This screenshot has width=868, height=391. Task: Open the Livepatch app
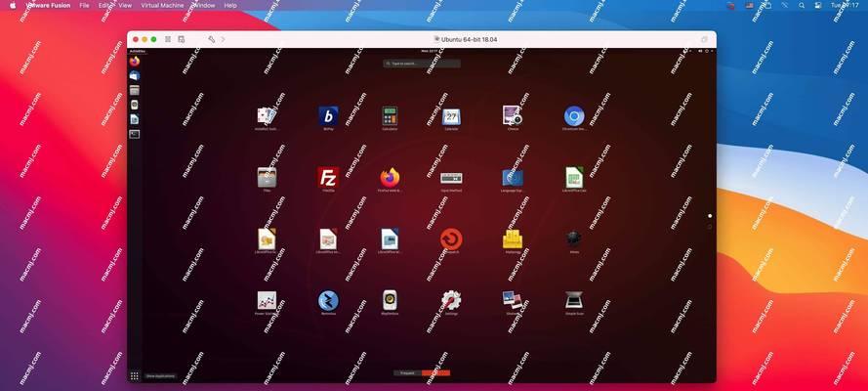451,239
